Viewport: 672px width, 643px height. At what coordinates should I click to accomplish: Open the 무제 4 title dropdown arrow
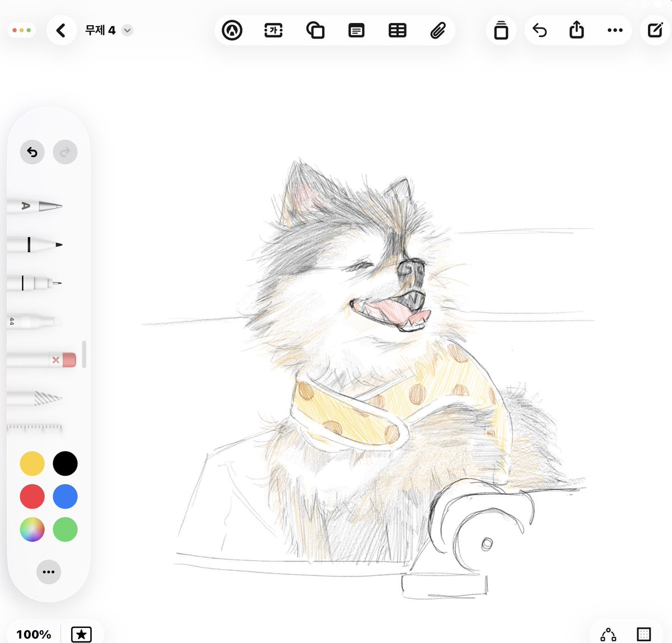point(128,30)
